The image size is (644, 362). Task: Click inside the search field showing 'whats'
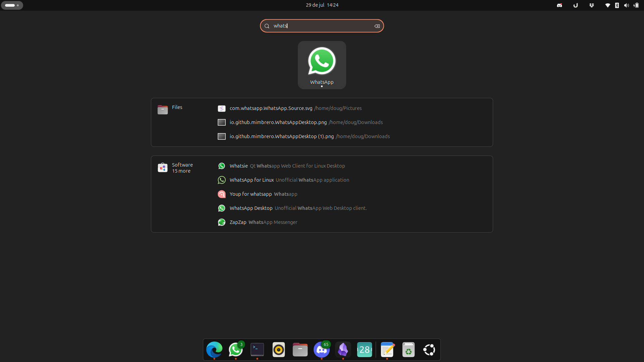[x=322, y=26]
